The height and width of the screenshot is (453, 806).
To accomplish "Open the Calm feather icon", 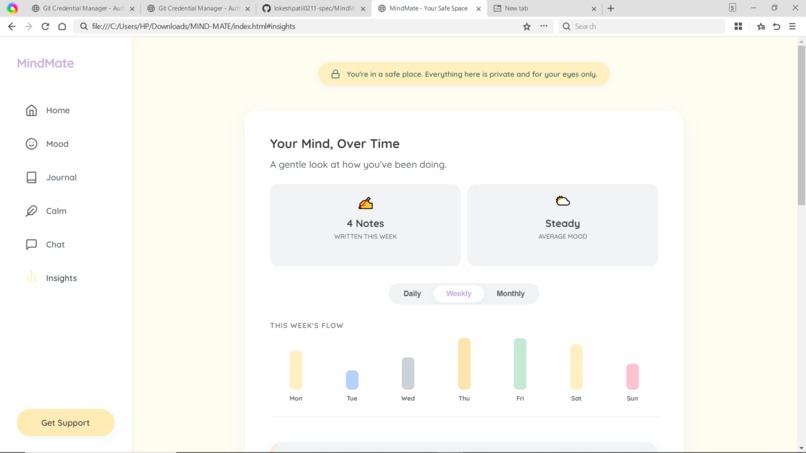I will [x=31, y=211].
